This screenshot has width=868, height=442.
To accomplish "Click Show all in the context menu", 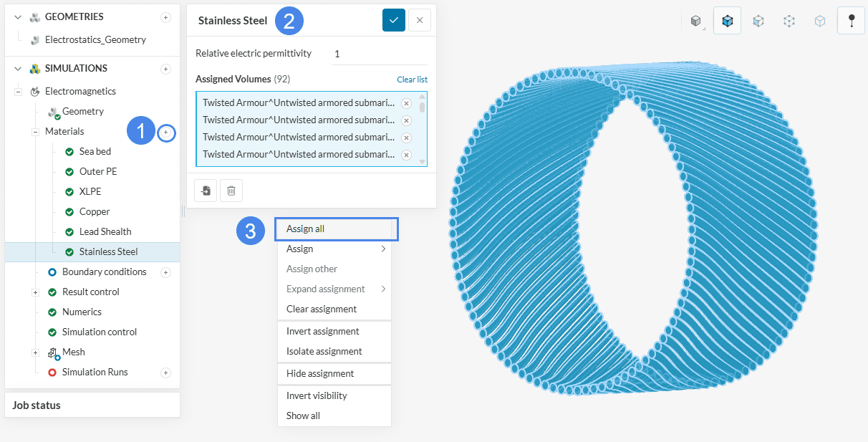I will tap(303, 415).
